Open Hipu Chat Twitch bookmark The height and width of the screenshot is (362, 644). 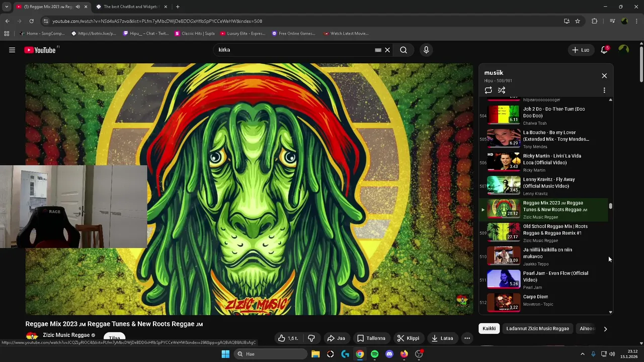coord(145,33)
